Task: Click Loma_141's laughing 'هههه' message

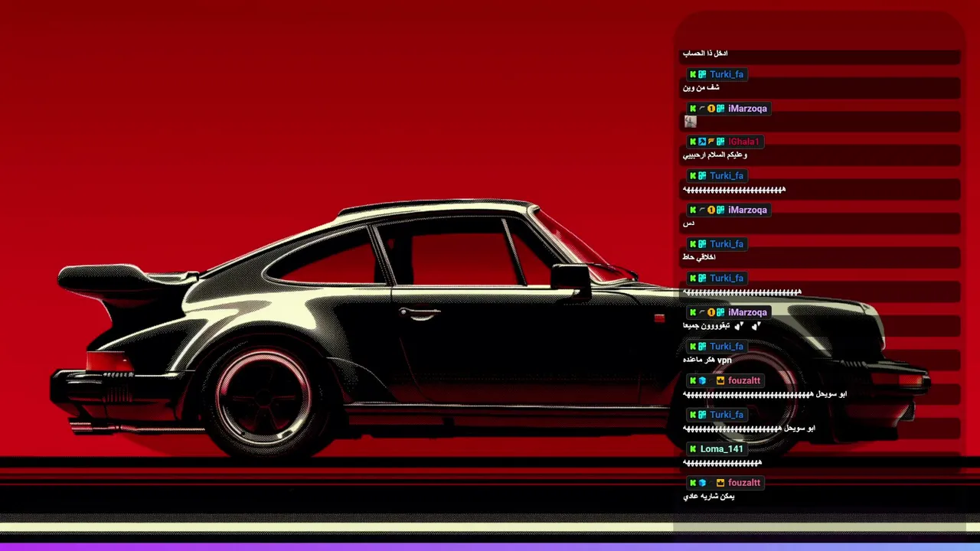Action: tap(722, 463)
